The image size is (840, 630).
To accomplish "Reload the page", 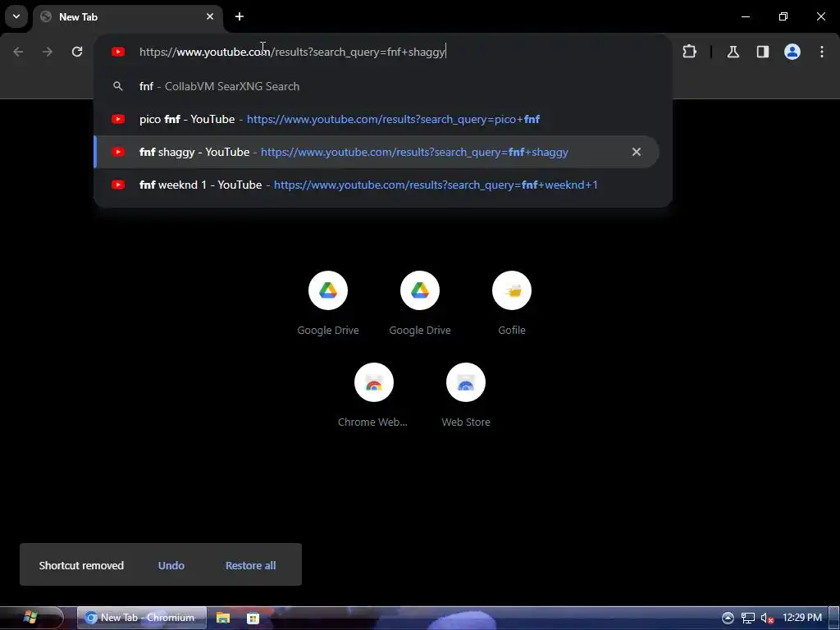I will coord(77,52).
